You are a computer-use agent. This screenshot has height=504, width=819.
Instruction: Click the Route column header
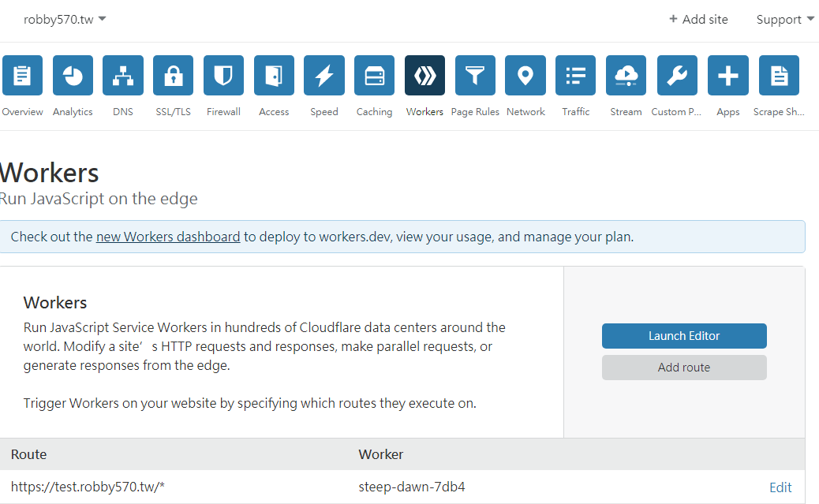coord(28,454)
